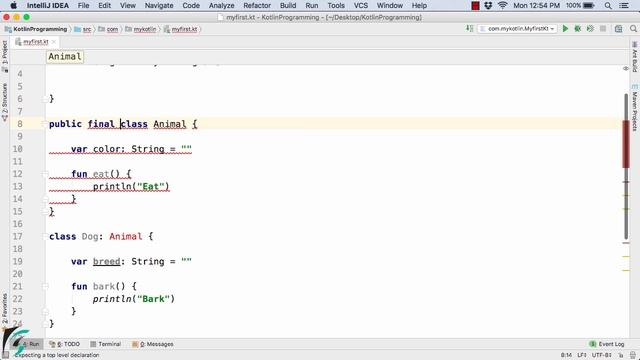Viewport: 640px width, 360px height.
Task: Click the Wi-Fi status icon
Action: [502, 5]
